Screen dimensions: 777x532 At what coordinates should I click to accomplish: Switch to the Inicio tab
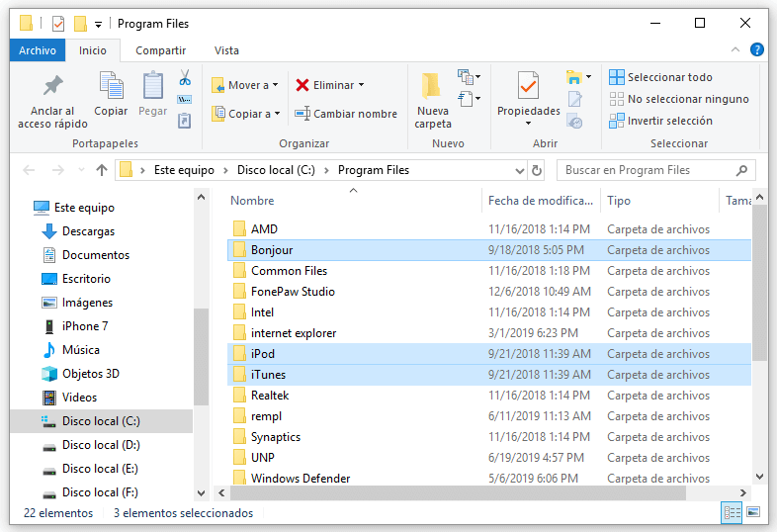tap(93, 50)
